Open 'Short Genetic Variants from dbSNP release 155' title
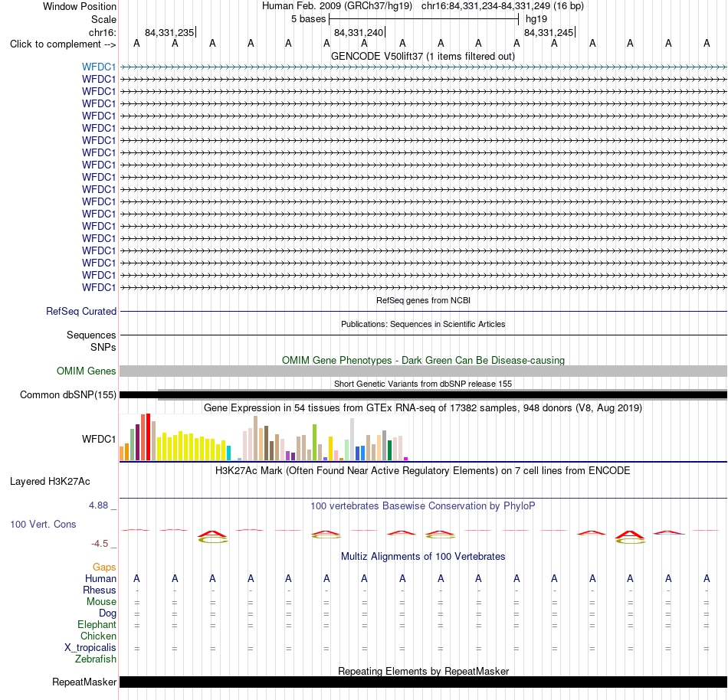 click(x=423, y=384)
